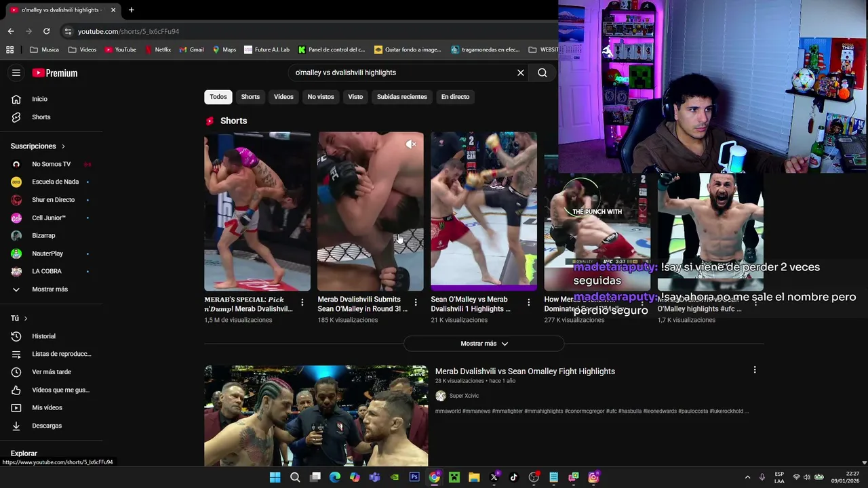Play the Sean O'Malley vs Merab Highlights short
The image size is (868, 488).
click(484, 211)
